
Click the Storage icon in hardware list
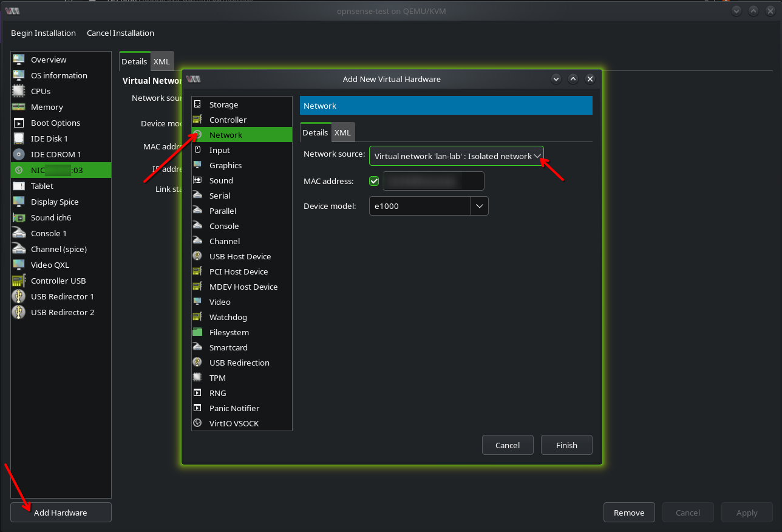click(197, 104)
